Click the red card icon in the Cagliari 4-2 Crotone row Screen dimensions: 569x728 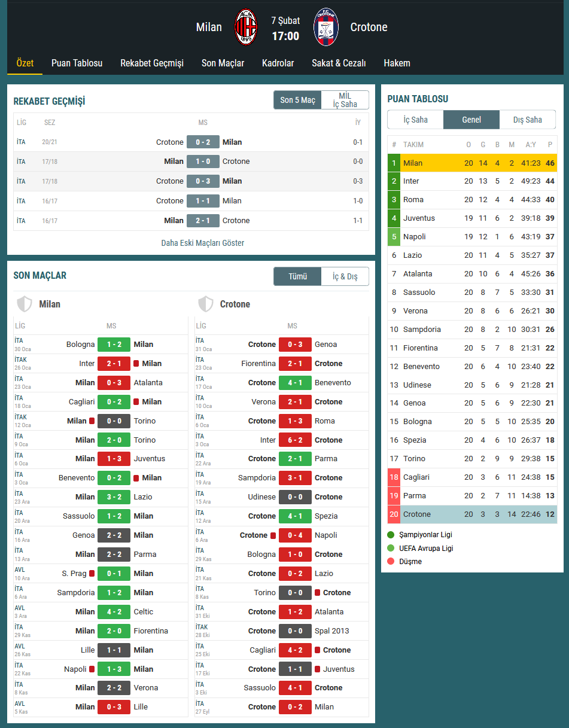(x=318, y=650)
